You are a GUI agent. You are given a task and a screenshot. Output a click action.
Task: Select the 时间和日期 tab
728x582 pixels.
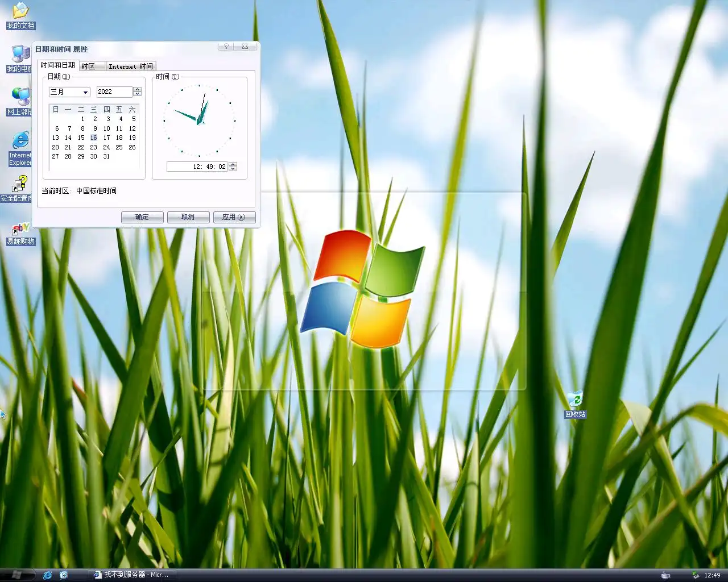click(57, 65)
